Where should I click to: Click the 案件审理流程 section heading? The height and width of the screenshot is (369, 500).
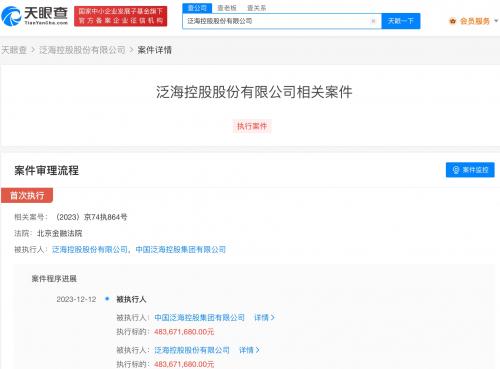(x=47, y=171)
